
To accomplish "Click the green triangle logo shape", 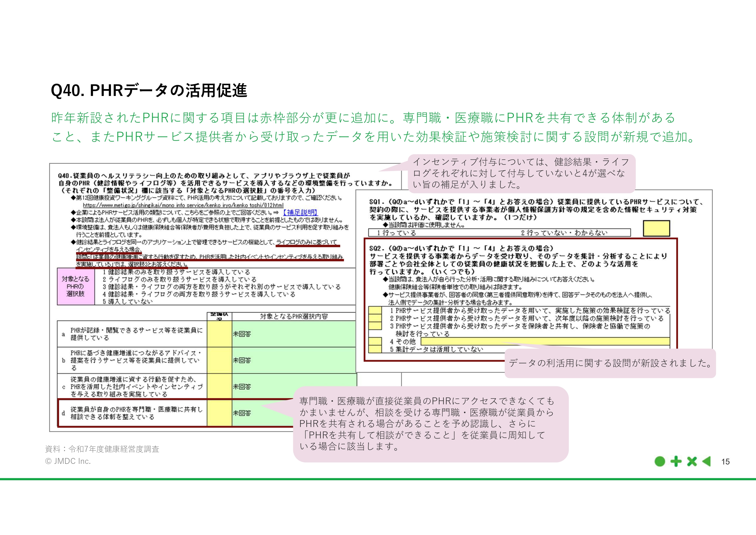I will click(x=707, y=461).
